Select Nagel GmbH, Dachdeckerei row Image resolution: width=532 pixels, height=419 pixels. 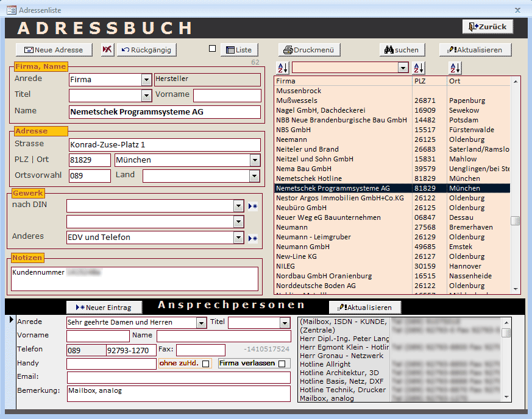(392, 110)
